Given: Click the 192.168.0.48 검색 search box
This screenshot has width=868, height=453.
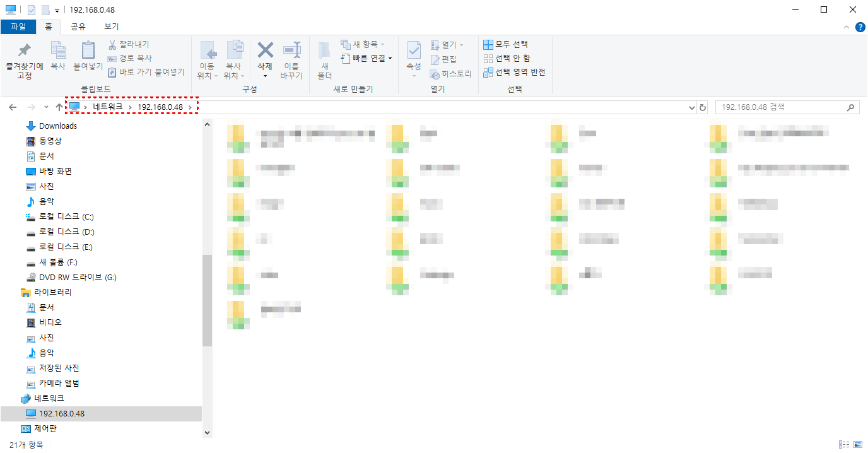Looking at the screenshot, I should [787, 107].
